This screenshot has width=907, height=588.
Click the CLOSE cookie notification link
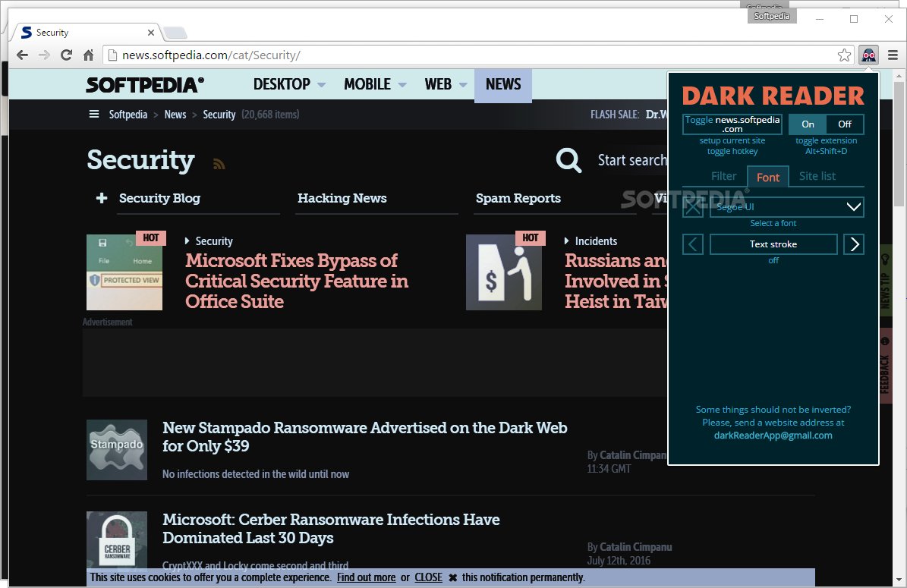(428, 577)
